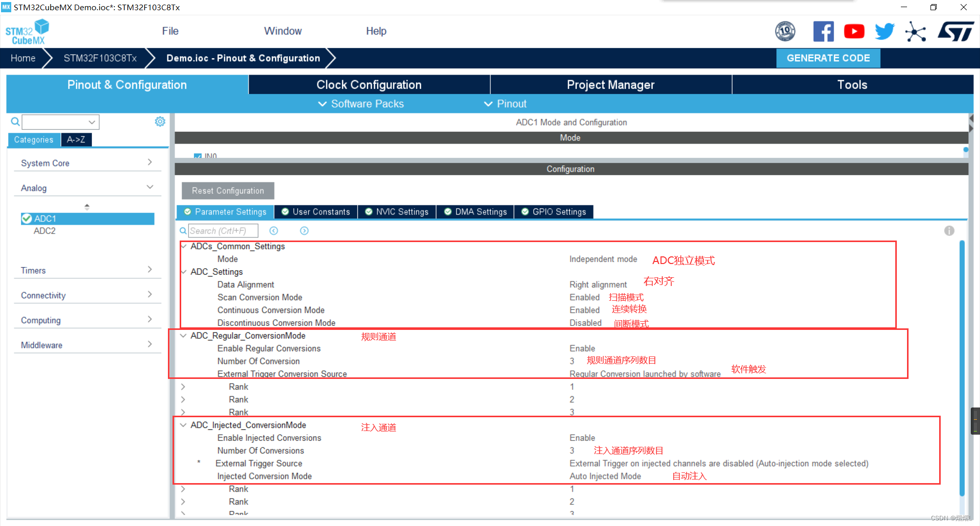Open the DMA Settings tab
The width and height of the screenshot is (980, 526).
click(475, 212)
